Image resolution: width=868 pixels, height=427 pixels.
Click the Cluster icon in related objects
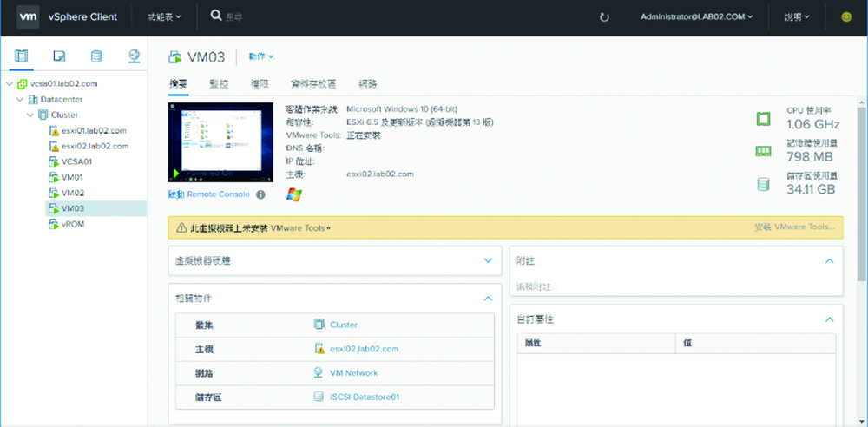[x=319, y=325]
